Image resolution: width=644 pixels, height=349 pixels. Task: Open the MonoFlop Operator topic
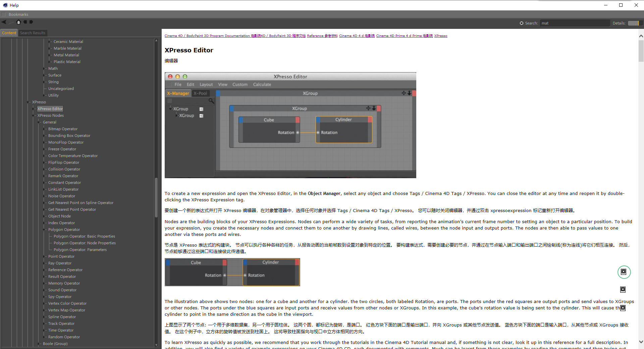66,142
